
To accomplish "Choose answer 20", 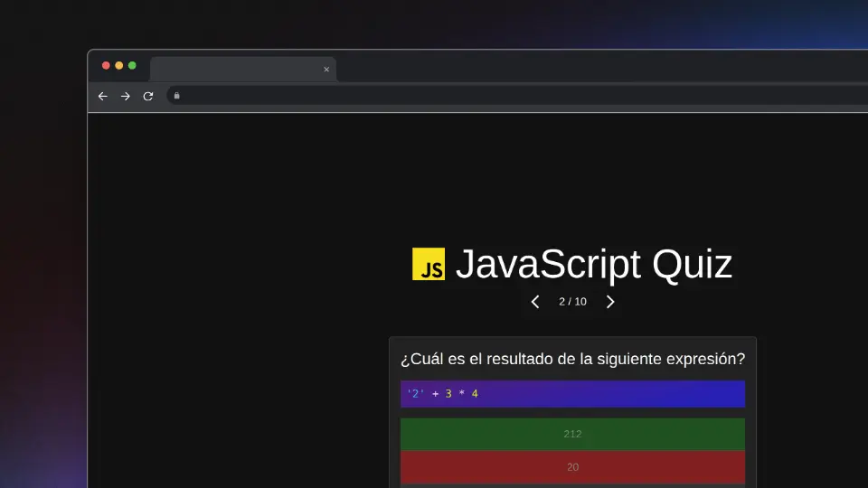I will (x=572, y=467).
